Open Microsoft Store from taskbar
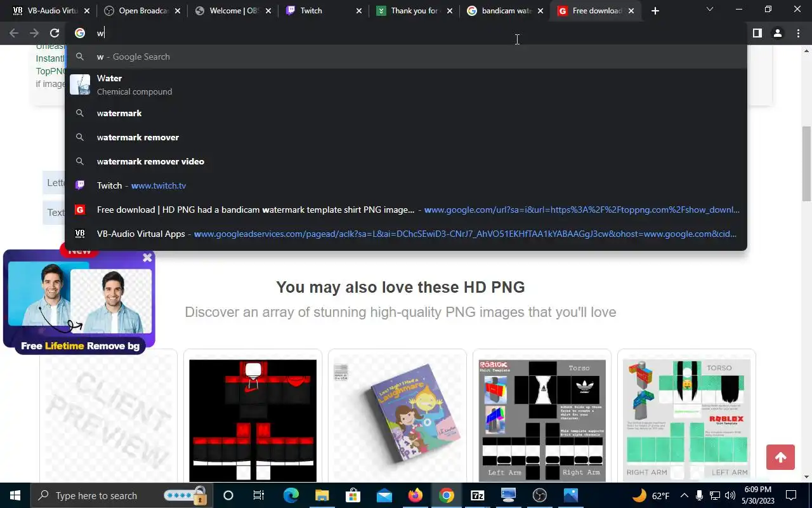Viewport: 812px width, 508px height. click(x=353, y=495)
